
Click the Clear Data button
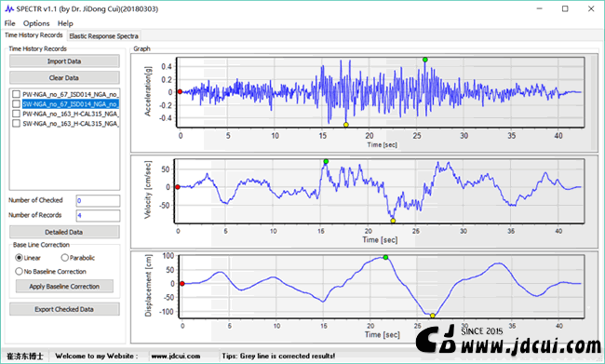64,77
